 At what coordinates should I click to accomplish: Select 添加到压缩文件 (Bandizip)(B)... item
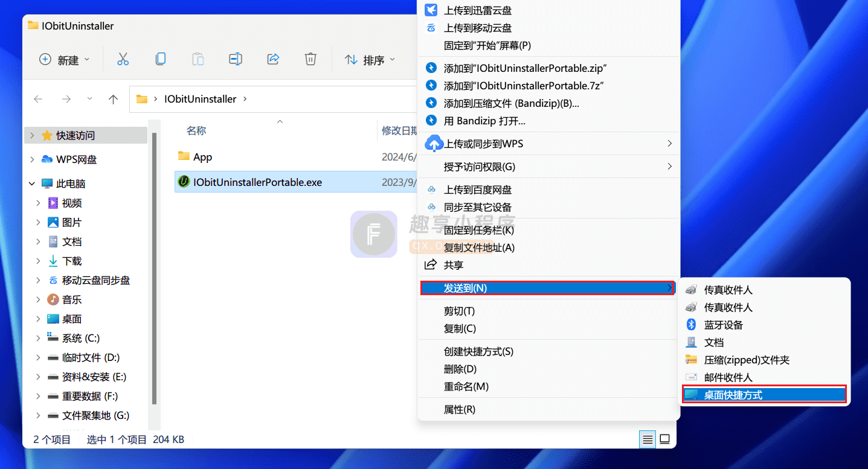[548, 103]
